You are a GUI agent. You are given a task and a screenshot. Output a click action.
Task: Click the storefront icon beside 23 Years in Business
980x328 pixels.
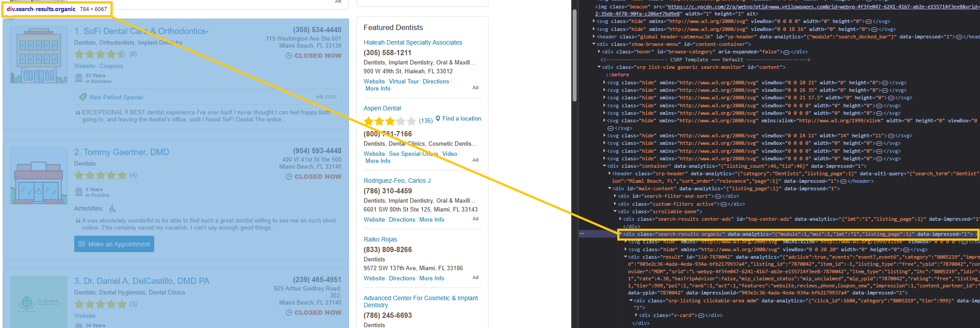[79, 78]
